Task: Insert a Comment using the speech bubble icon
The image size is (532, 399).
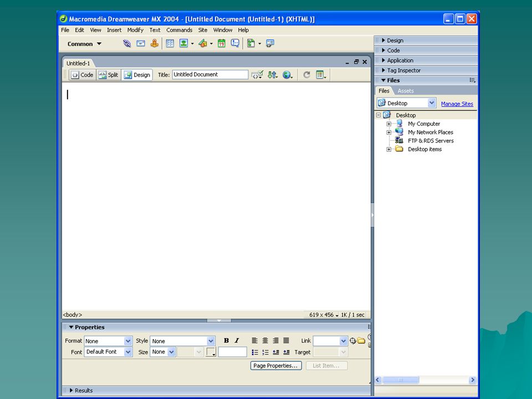Action: tap(235, 43)
